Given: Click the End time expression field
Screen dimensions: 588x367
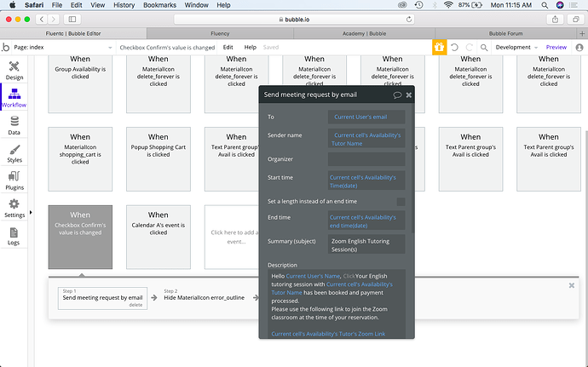Looking at the screenshot, I should 366,221.
